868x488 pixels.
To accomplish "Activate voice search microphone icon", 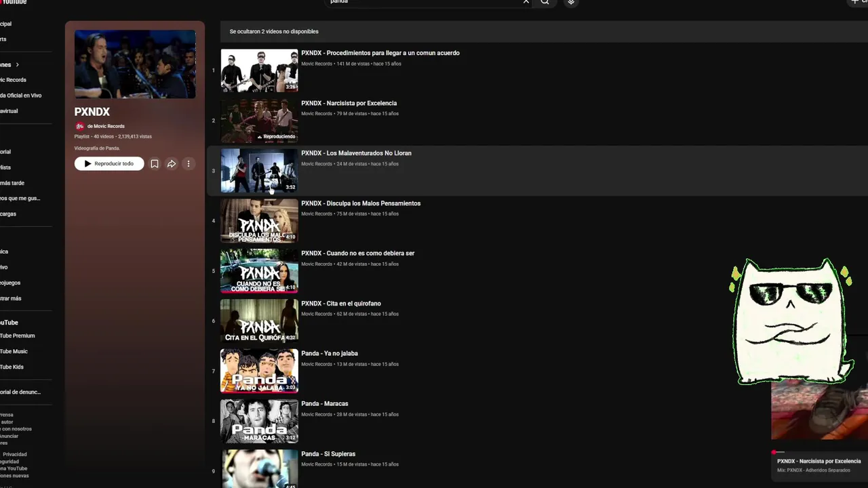I will click(571, 2).
